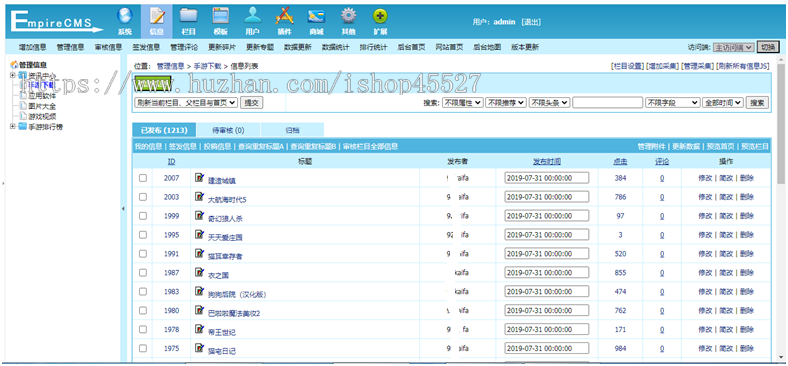Screen dimensions: 788x366
Task: Click the page icon beside 图片大全
Action: 23,106
